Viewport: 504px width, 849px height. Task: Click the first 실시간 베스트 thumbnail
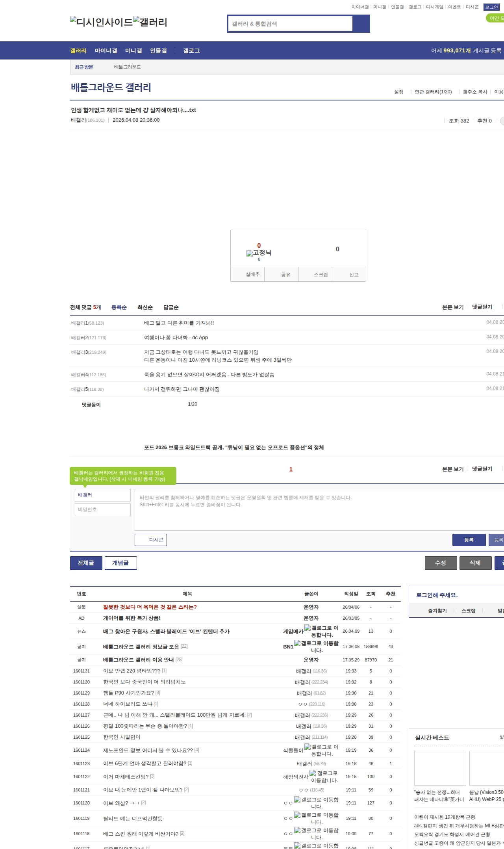pyautogui.click(x=440, y=768)
